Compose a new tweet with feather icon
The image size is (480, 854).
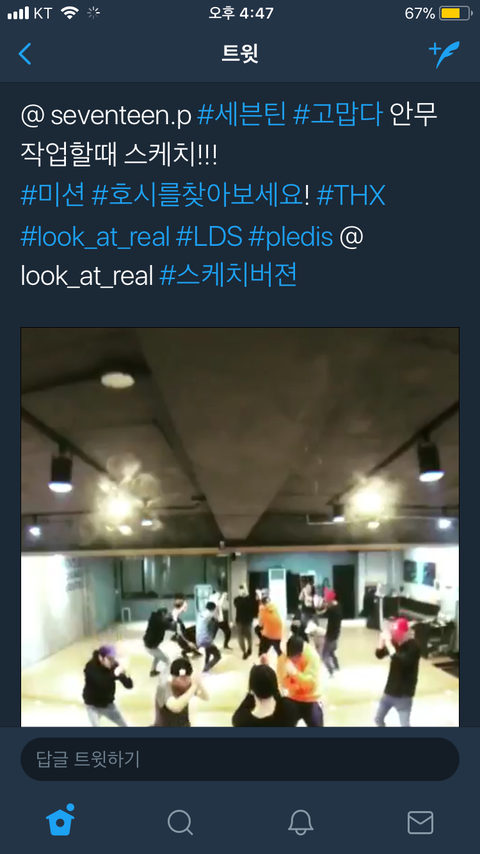(444, 54)
